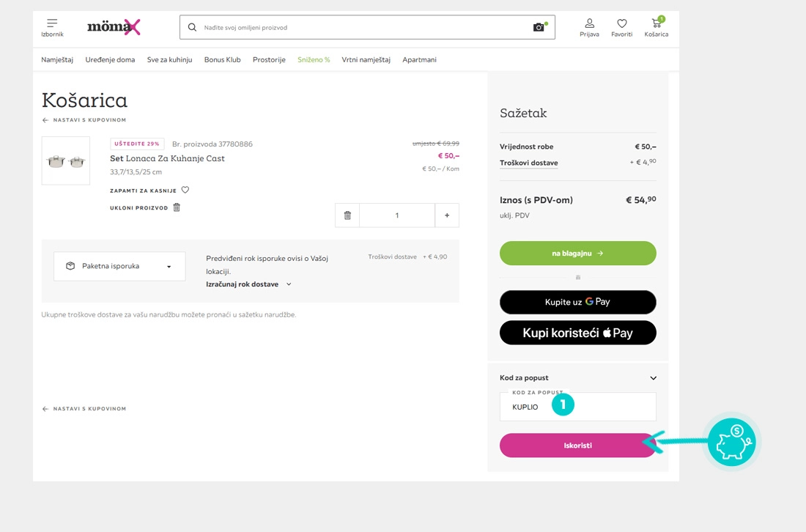This screenshot has height=532, width=806.
Task: Open Paketna isporuka delivery dropdown
Action: coord(119,266)
